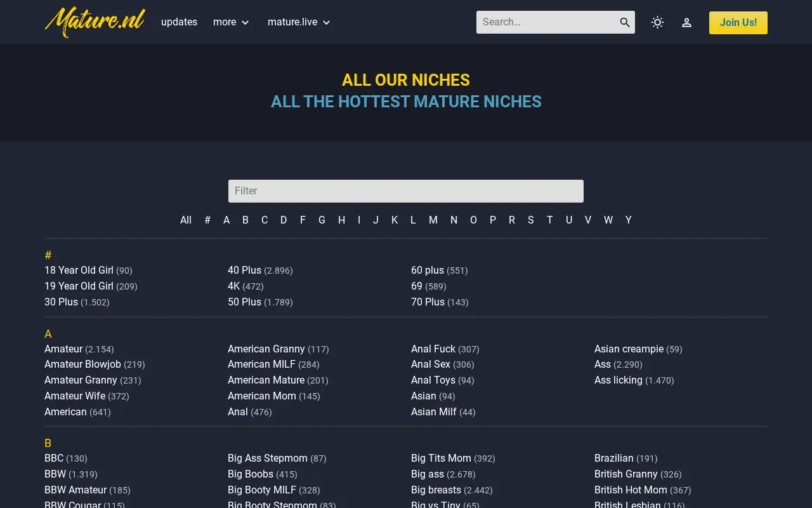
Task: Filter niches by letter 'O'
Action: click(473, 220)
